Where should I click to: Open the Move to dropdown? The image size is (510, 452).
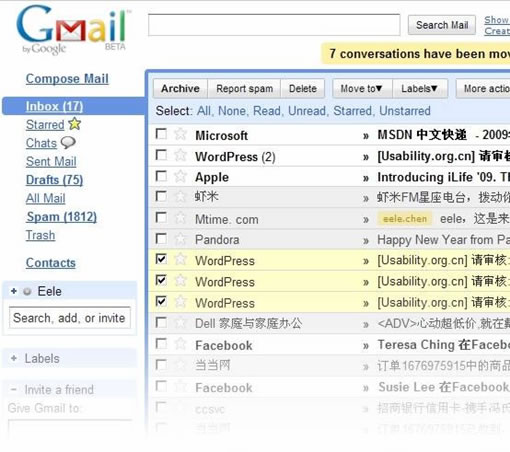[362, 89]
